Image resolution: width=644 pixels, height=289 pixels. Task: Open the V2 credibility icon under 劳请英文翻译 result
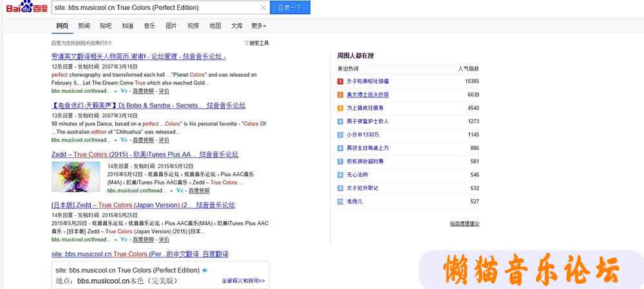[124, 91]
